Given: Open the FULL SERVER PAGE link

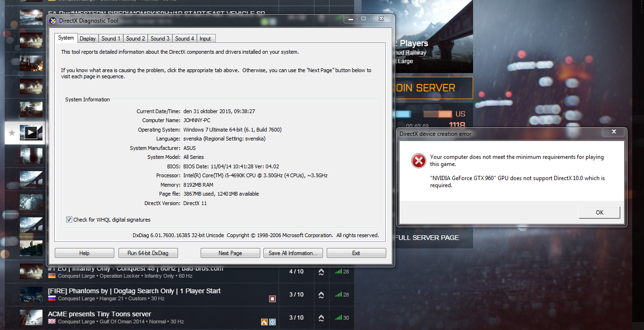Looking at the screenshot, I should 427,238.
